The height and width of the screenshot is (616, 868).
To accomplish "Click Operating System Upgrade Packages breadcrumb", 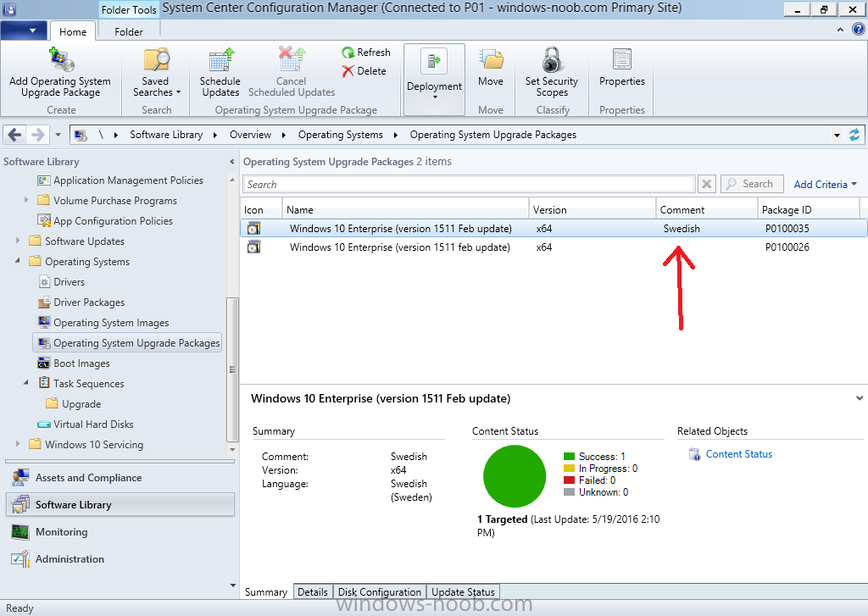I will pyautogui.click(x=493, y=135).
